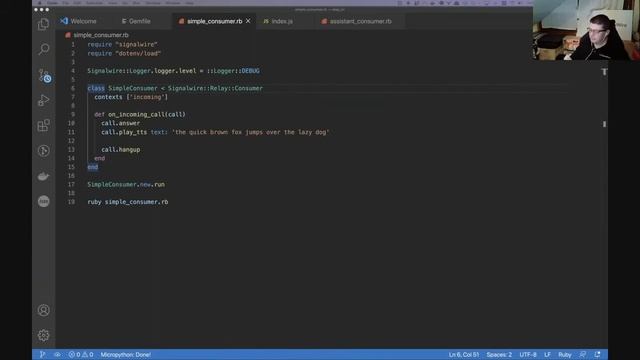Viewport: 640px width, 360px height.
Task: Switch to the index.js tab
Action: point(282,21)
